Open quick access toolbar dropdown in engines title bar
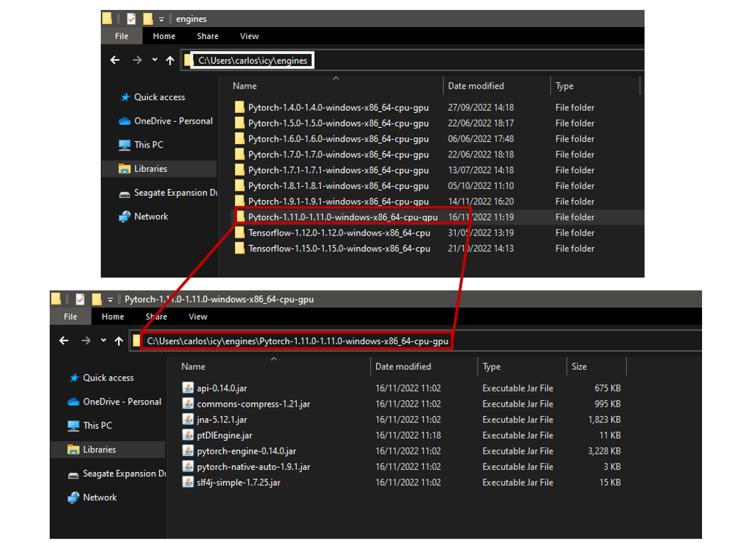Viewport: 756px width, 543px height. 161,19
